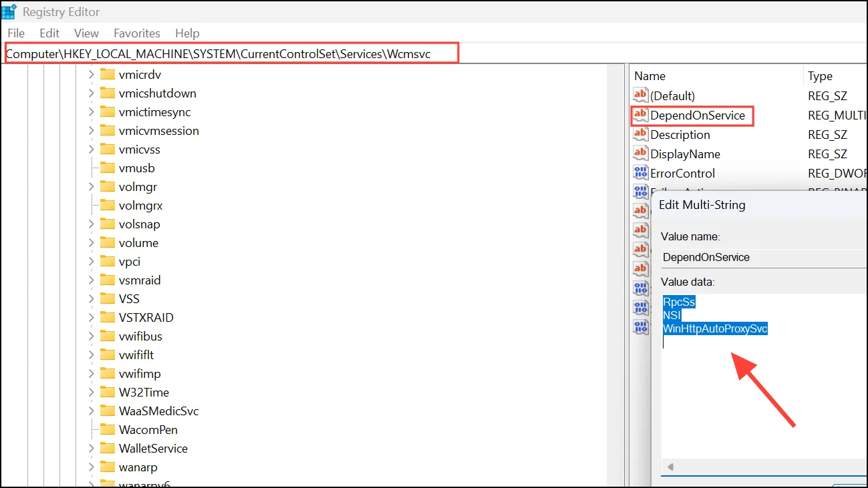Click the ab icon for DisplayName value
The height and width of the screenshot is (488, 868).
[641, 154]
